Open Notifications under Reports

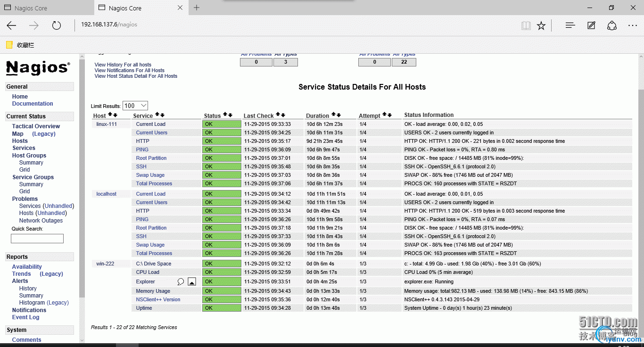[x=29, y=310]
